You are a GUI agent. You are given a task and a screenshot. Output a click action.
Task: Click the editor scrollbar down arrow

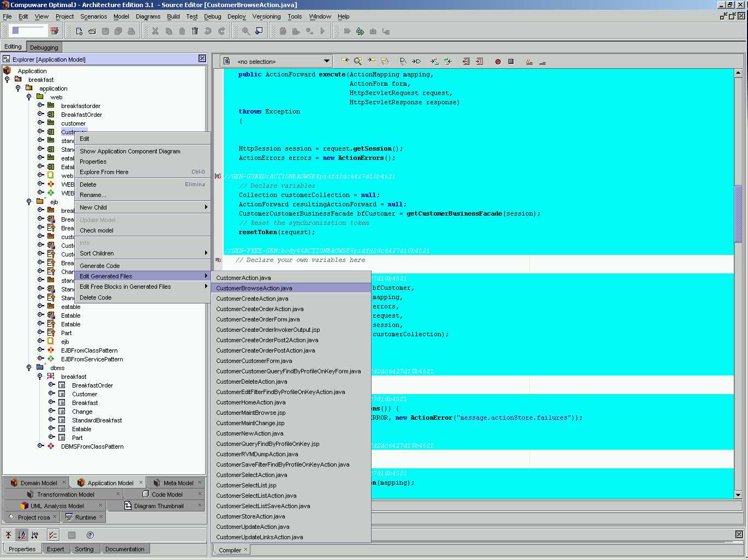738,495
